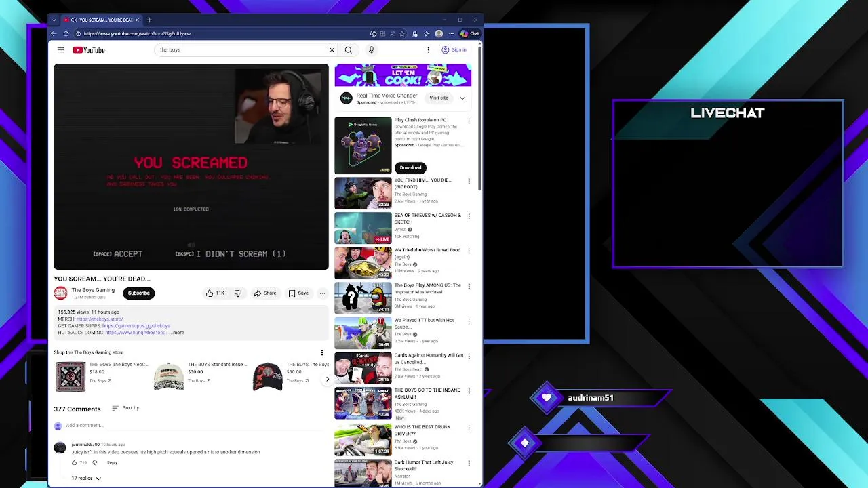
Task: Open 'We Tried the Worst Rated Food' video
Action: pos(363,263)
